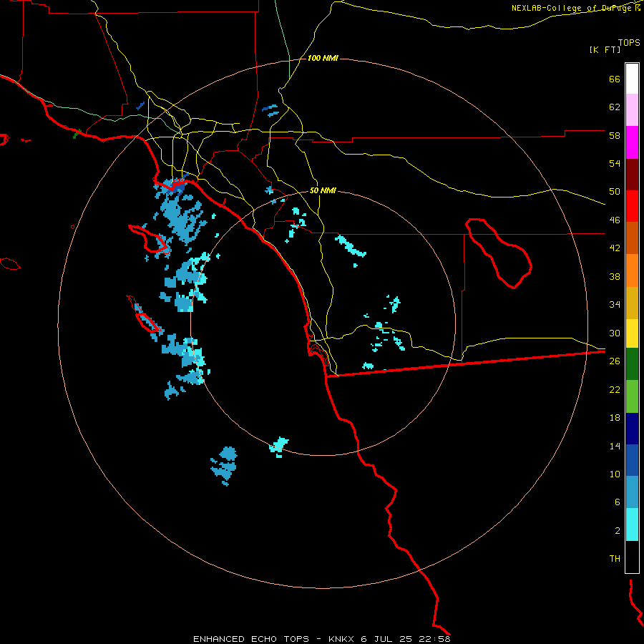The height and width of the screenshot is (644, 644).
Task: Click the legend value "14"
Action: tap(615, 446)
